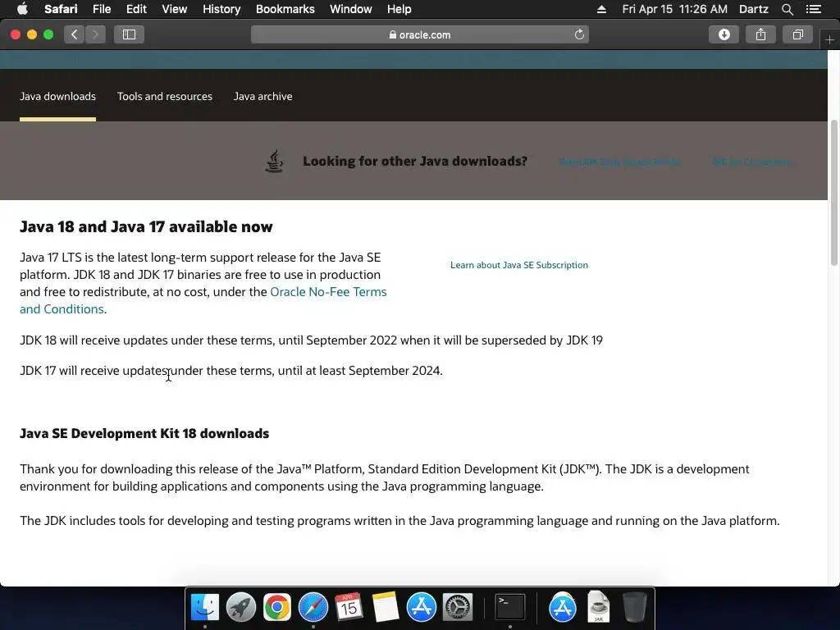Click the 'Java 18 and Java 17 available now' heading

click(146, 226)
